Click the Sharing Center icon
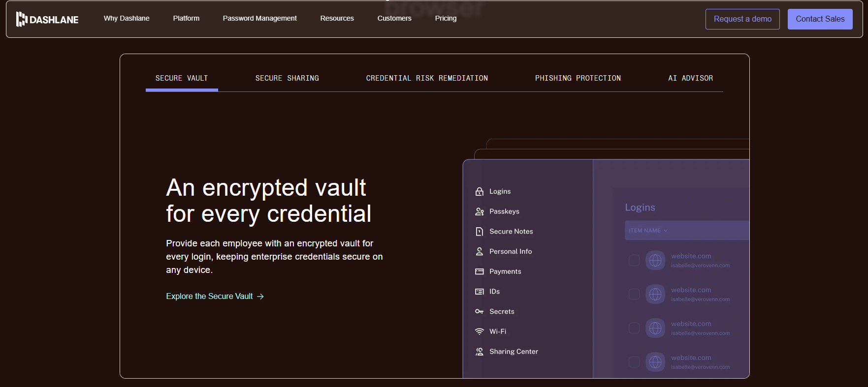This screenshot has height=387, width=868. tap(479, 352)
